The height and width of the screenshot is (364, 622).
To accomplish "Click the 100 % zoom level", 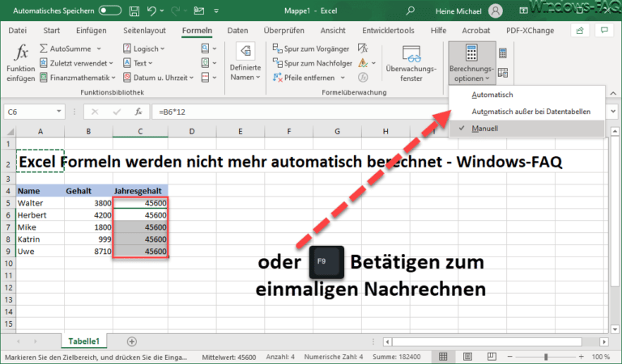I will click(x=601, y=357).
